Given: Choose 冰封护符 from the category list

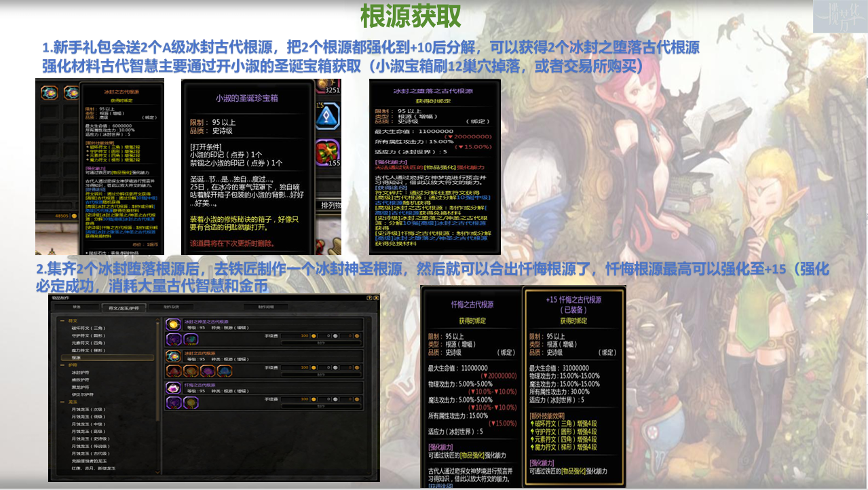Looking at the screenshot, I should pos(81,372).
